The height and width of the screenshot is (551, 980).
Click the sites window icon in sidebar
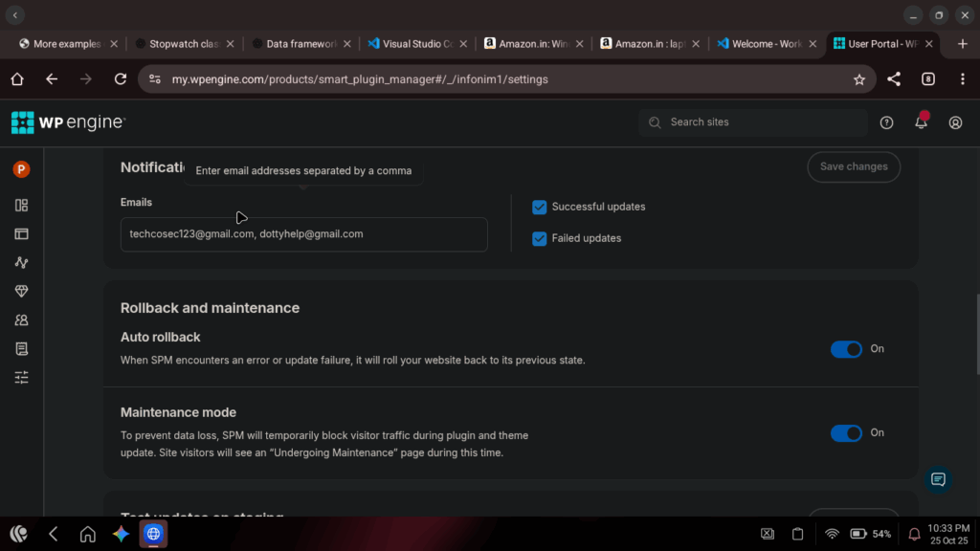[21, 233]
